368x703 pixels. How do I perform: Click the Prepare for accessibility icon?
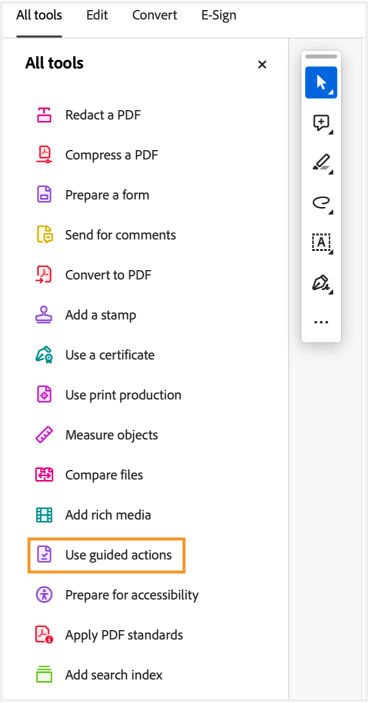[44, 595]
